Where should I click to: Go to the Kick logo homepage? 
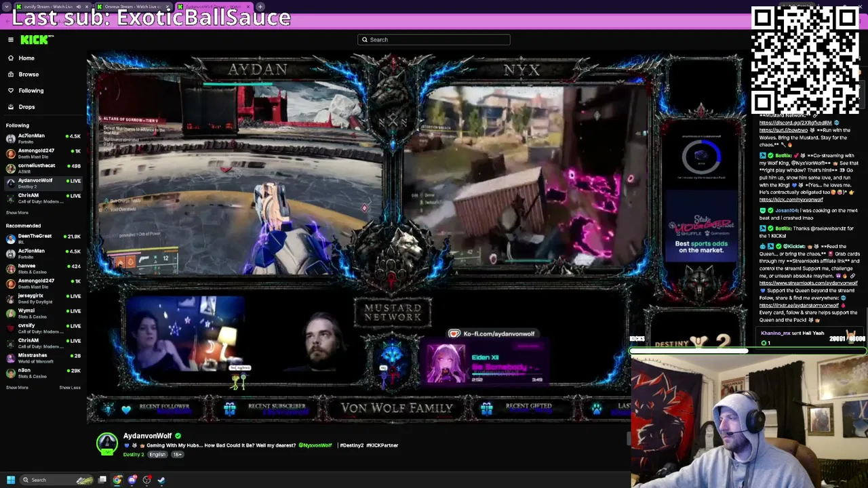34,40
